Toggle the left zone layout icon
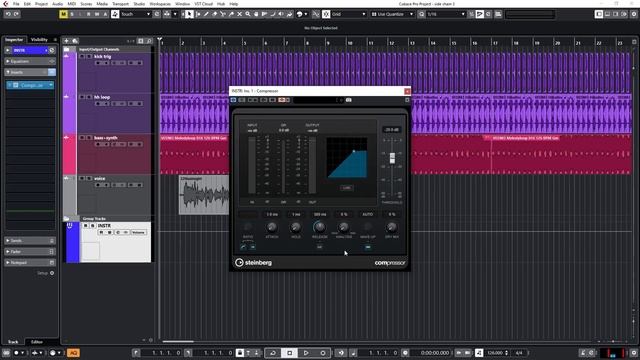 click(x=599, y=14)
